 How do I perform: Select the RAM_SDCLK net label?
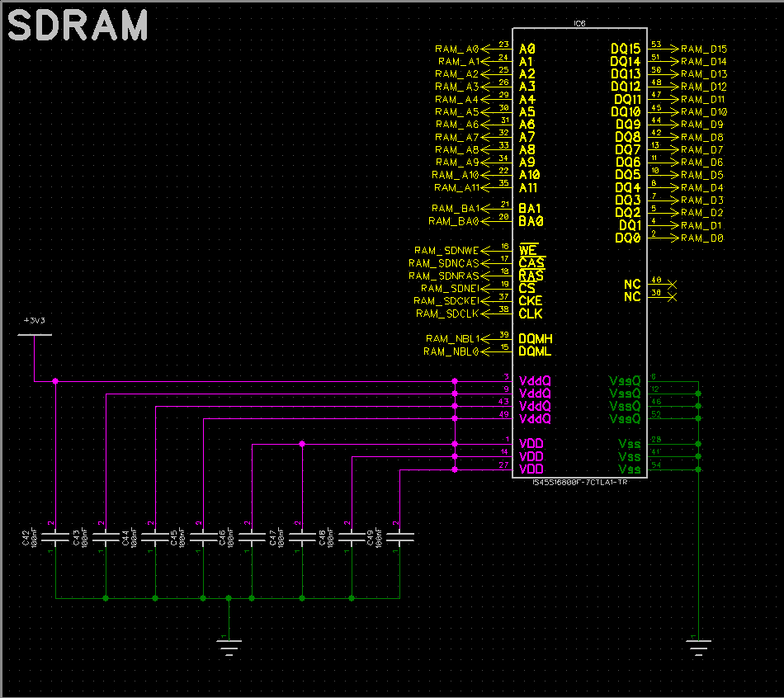[447, 314]
